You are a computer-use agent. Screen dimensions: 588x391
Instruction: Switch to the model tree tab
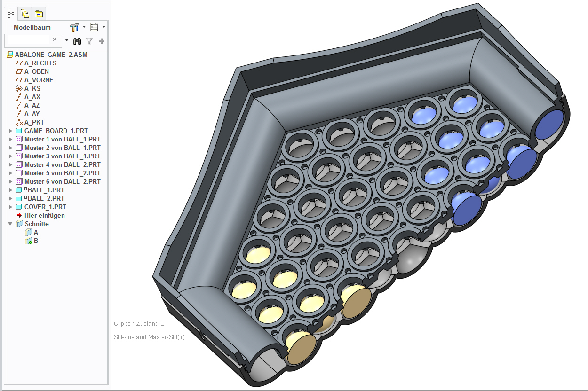11,14
